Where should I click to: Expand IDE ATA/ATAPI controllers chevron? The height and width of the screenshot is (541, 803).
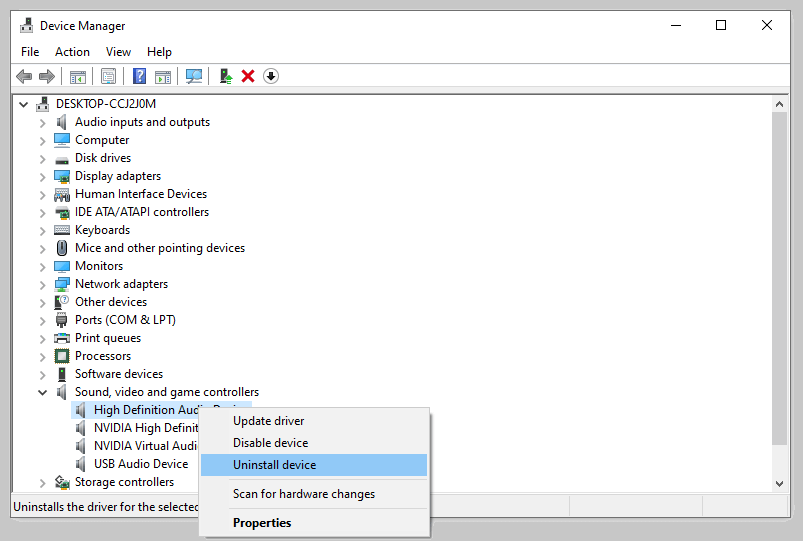click(x=43, y=213)
